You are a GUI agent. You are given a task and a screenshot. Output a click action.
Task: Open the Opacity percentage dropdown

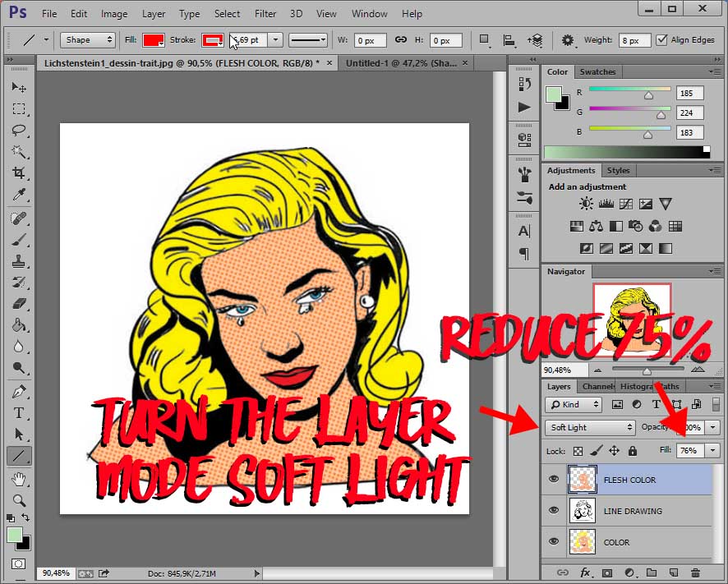coord(712,427)
